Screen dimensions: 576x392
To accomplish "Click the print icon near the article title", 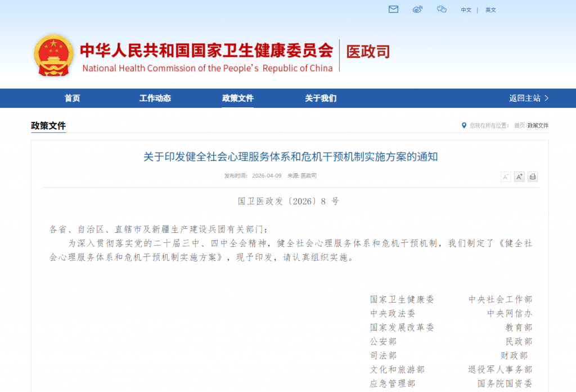I will coord(532,177).
